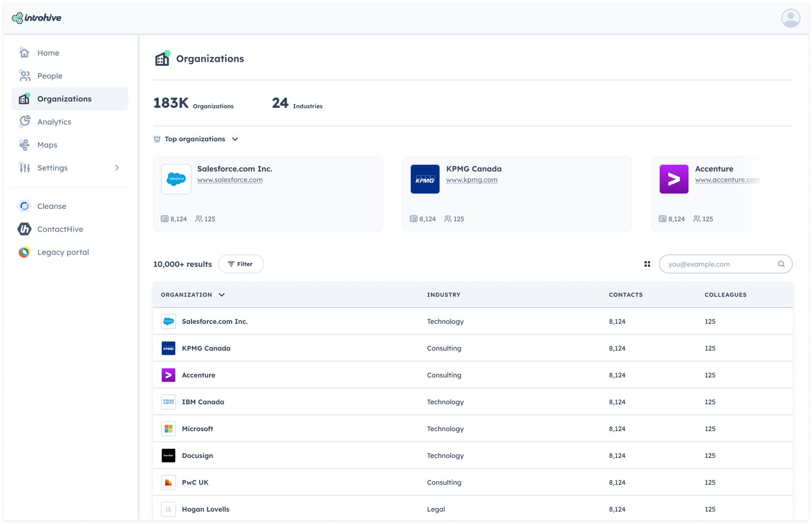Click Accenture card title

coord(714,169)
